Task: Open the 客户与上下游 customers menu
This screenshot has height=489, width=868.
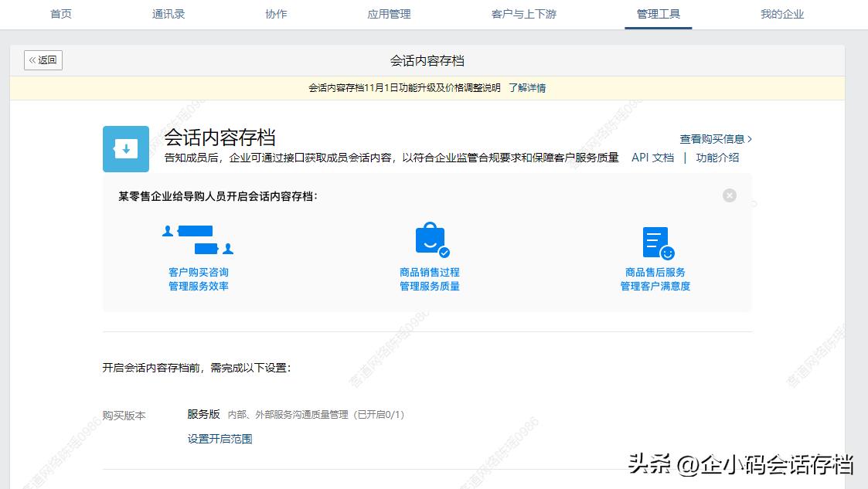Action: tap(523, 13)
